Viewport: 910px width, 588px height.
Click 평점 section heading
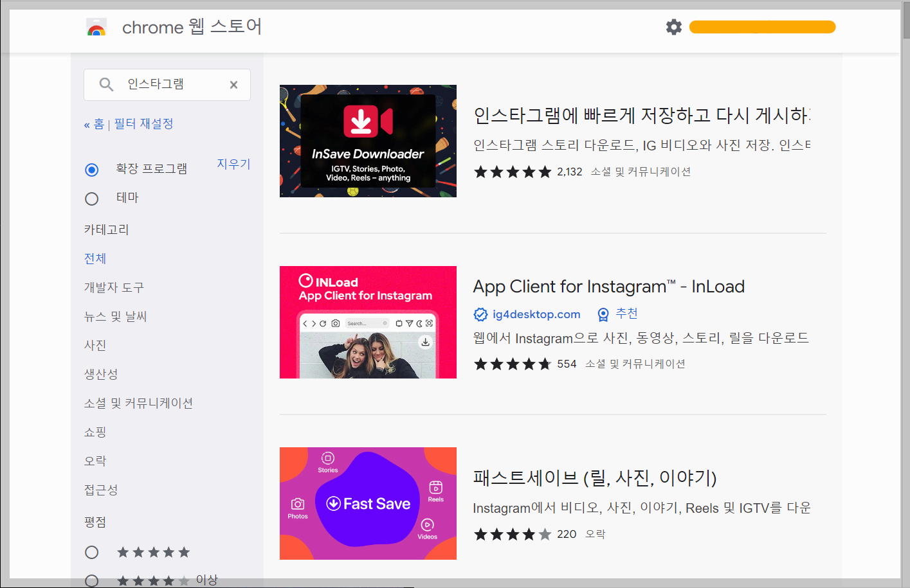[x=95, y=522]
